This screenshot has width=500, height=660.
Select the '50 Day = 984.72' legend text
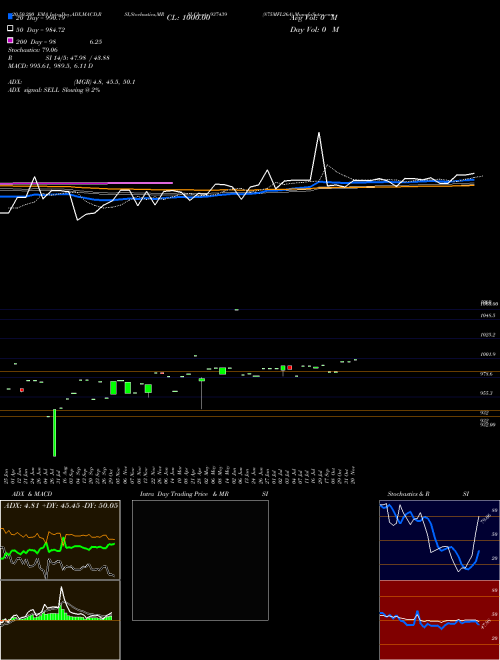(40, 30)
